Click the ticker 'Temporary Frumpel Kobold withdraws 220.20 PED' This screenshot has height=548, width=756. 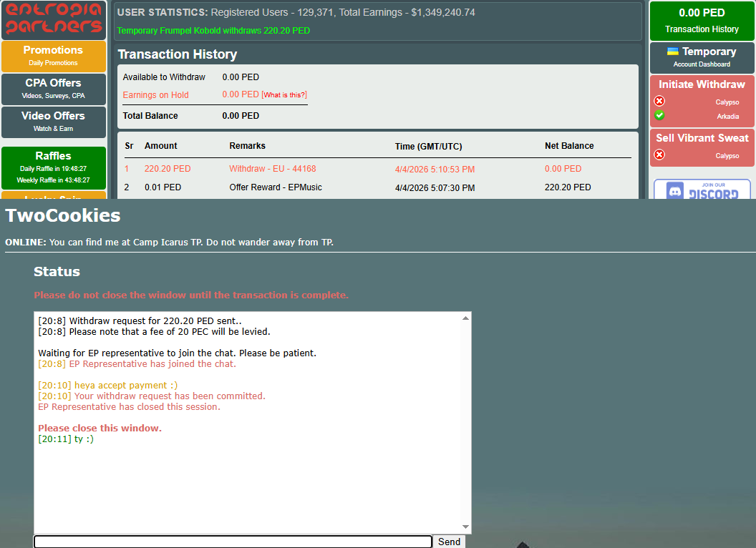tap(213, 30)
